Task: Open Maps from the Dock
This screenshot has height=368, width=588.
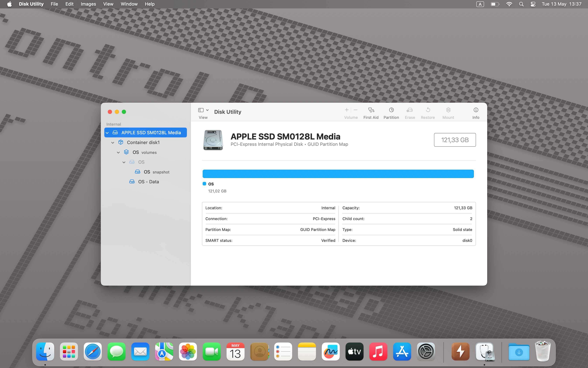Action: click(164, 352)
